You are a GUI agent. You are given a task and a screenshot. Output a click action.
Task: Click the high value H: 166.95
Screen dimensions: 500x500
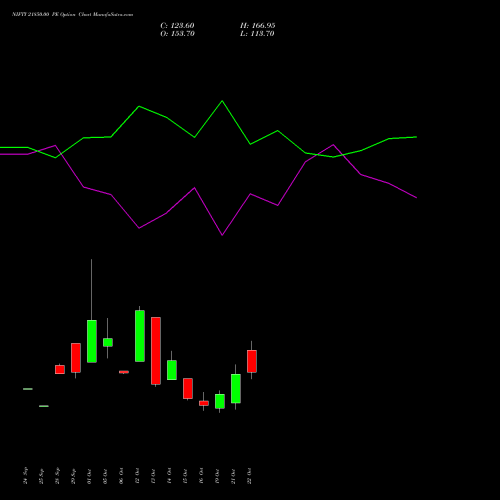click(258, 26)
